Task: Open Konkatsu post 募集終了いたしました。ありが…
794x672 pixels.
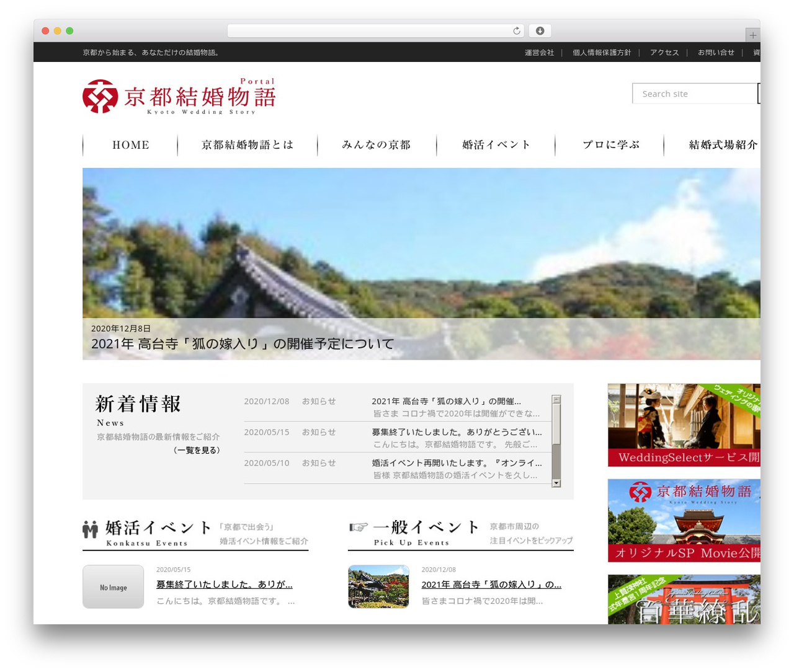Action: tap(224, 585)
